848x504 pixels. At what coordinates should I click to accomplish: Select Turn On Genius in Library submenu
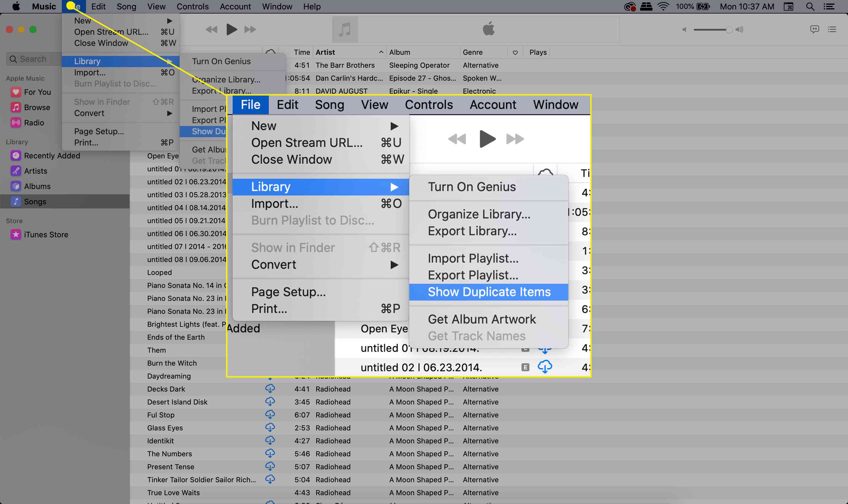tap(233, 61)
